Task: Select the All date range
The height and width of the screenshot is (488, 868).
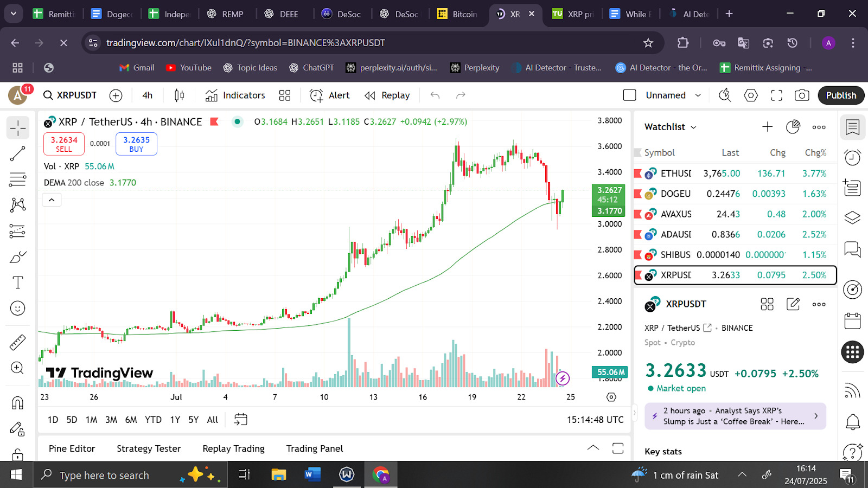Action: (213, 420)
